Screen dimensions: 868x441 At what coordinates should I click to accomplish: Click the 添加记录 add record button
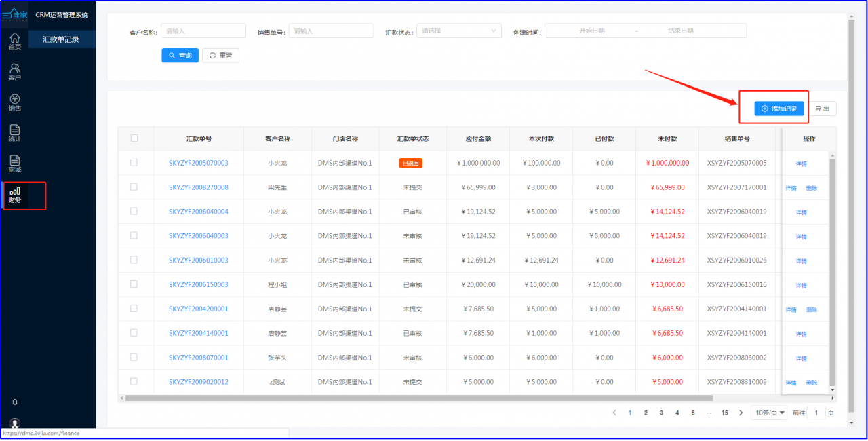point(779,109)
